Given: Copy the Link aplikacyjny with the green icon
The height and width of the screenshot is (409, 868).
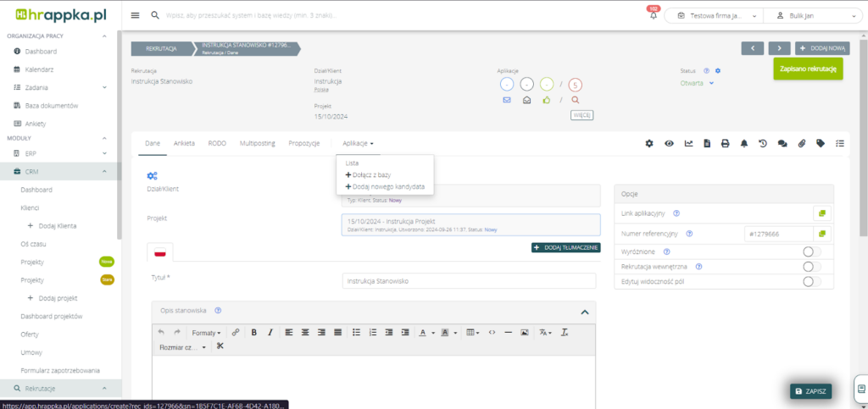Looking at the screenshot, I should click(821, 213).
